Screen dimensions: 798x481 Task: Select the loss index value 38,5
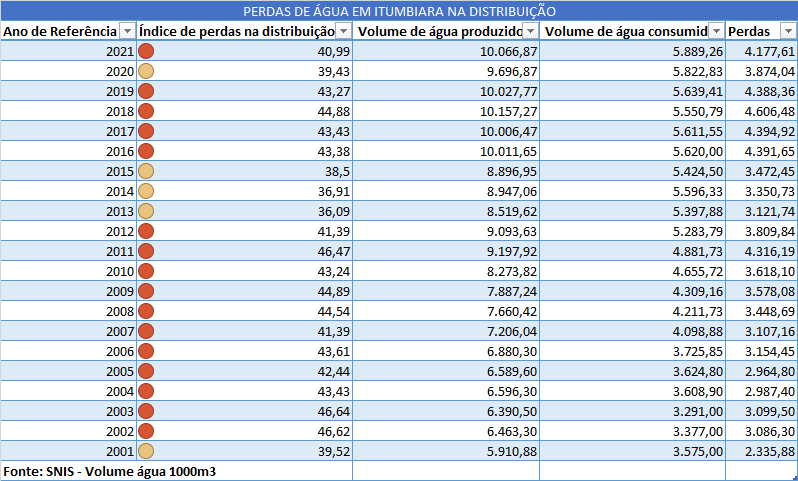coord(337,172)
